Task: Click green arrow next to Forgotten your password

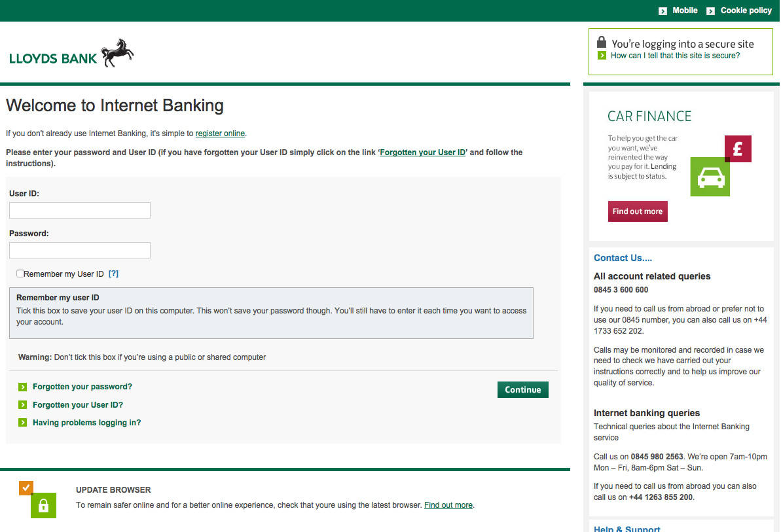Action: pyautogui.click(x=22, y=387)
